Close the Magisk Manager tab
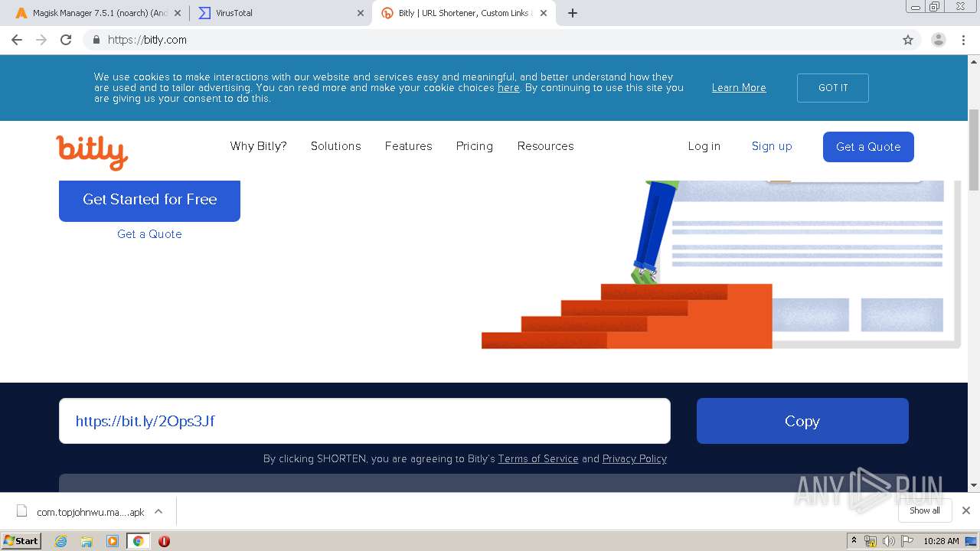980x551 pixels. pyautogui.click(x=178, y=13)
